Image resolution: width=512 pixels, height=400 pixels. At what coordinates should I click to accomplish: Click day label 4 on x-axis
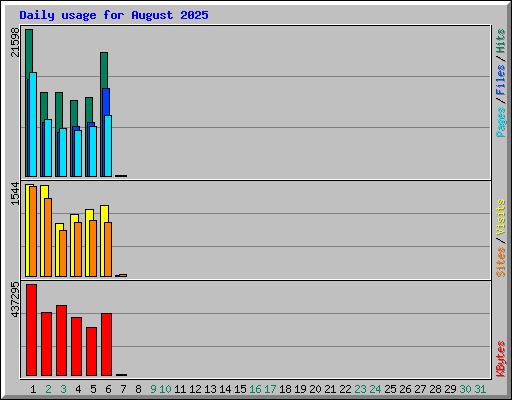[x=78, y=389]
